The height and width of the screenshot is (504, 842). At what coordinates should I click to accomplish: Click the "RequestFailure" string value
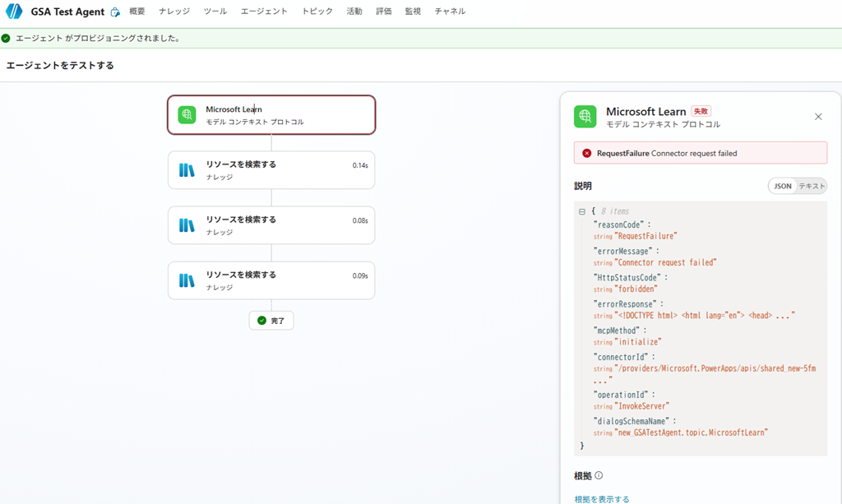(x=645, y=236)
